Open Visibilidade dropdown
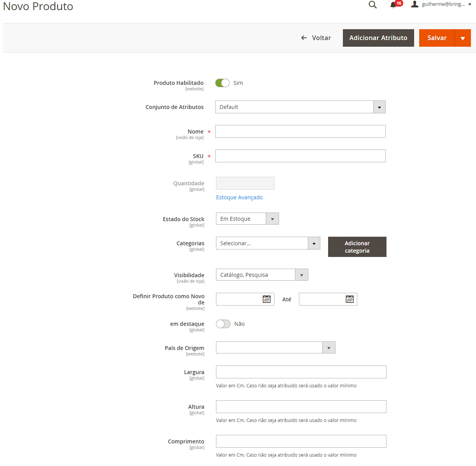The height and width of the screenshot is (466, 476). click(262, 275)
